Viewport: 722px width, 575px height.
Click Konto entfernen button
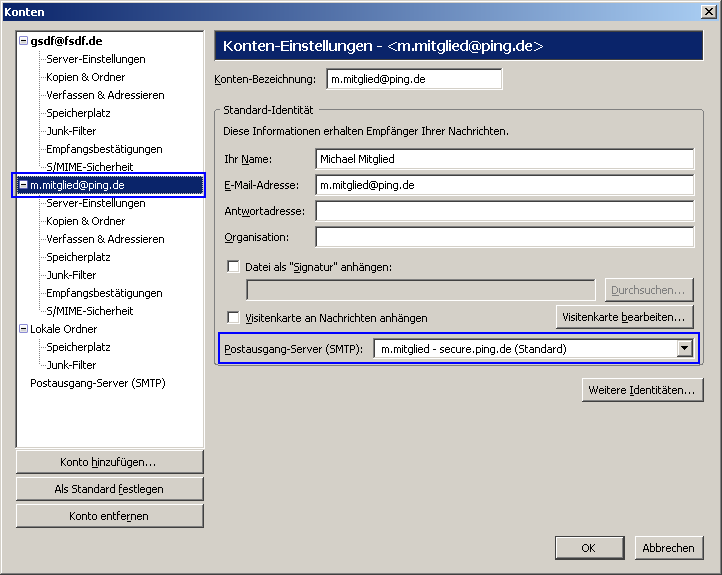(109, 516)
